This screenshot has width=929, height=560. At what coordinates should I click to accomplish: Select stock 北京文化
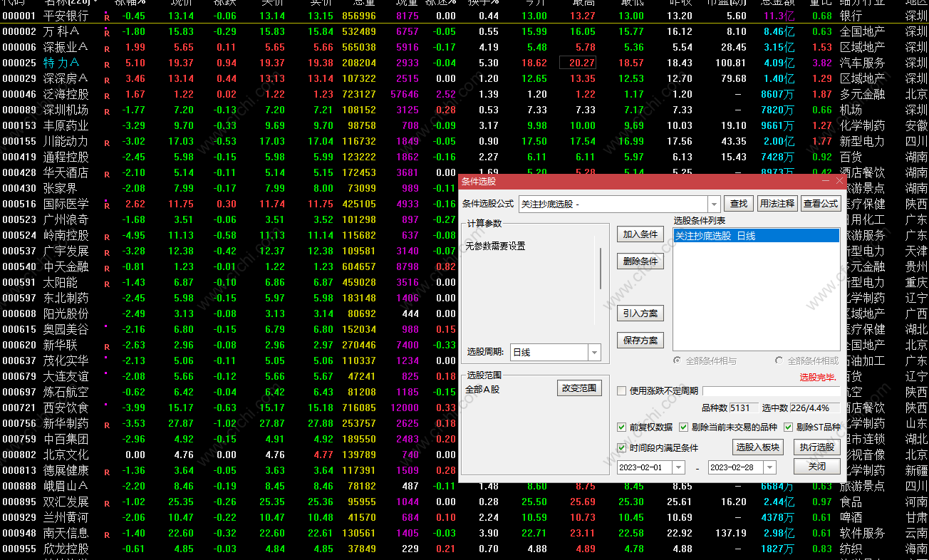66,455
